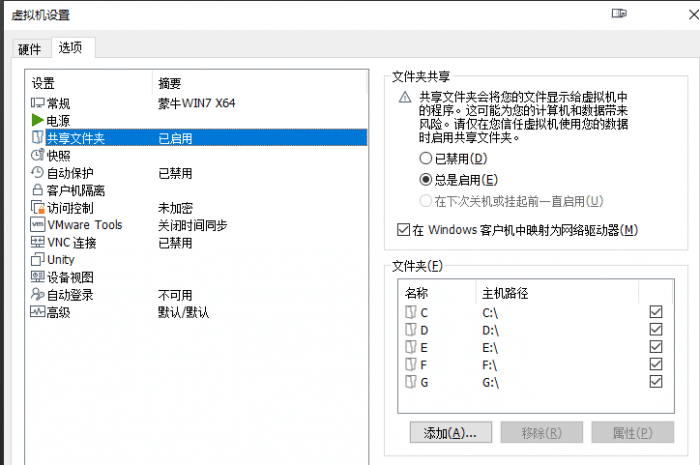Select the Advanced (高级) settings icon
This screenshot has width=700, height=465.
click(38, 312)
